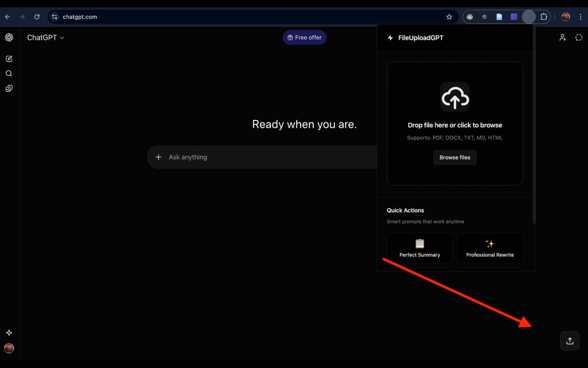Select the Perfect Summary quick action
The height and width of the screenshot is (368, 588).
coord(419,248)
